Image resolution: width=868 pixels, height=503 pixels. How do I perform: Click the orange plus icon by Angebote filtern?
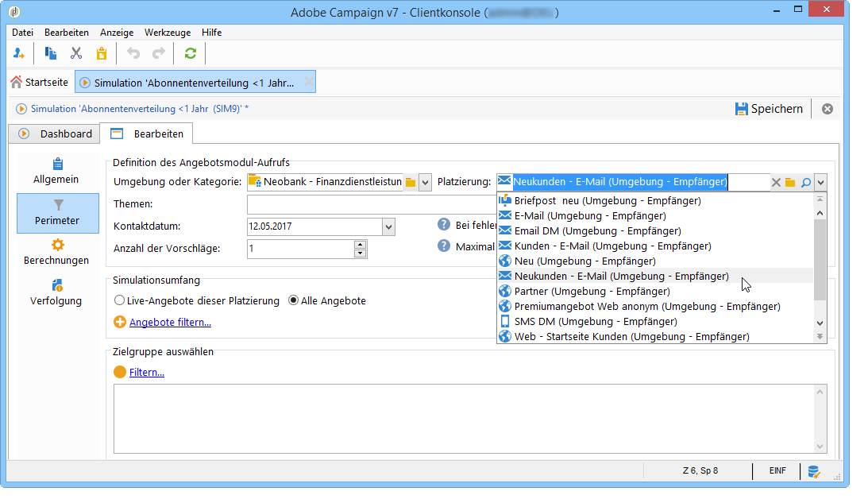tap(120, 322)
